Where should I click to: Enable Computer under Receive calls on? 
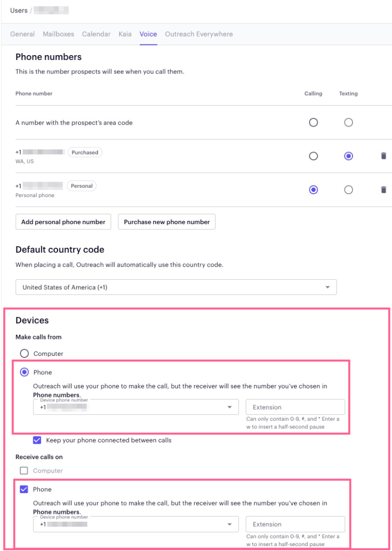tap(24, 470)
